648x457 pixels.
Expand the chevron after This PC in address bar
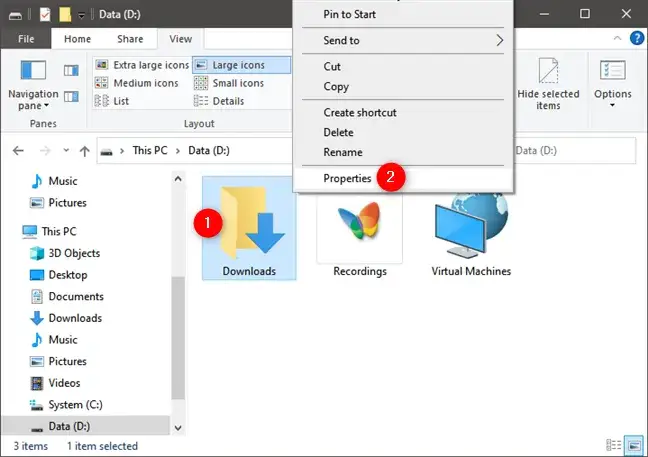(178, 151)
